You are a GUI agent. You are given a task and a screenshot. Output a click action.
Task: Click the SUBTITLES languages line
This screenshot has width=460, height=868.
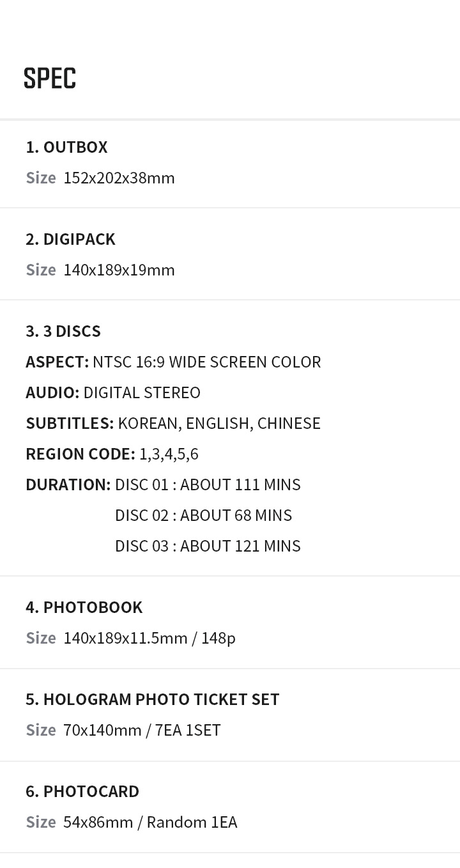coord(173,423)
